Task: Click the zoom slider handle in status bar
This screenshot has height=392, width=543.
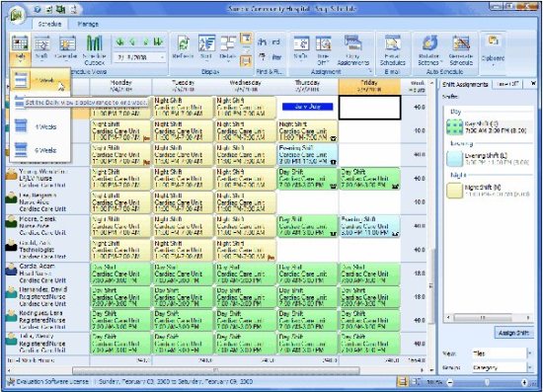Action: tap(487, 382)
